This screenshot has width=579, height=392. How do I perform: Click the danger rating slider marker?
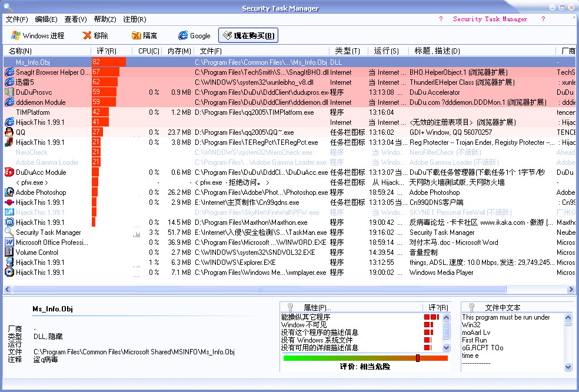[x=418, y=358]
